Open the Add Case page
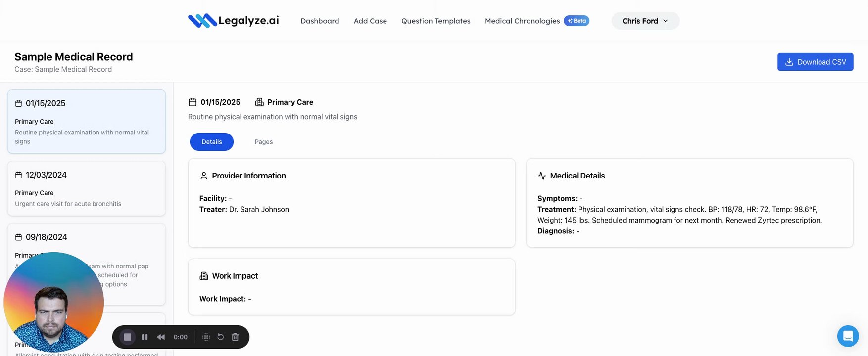The height and width of the screenshot is (356, 868). [x=370, y=21]
